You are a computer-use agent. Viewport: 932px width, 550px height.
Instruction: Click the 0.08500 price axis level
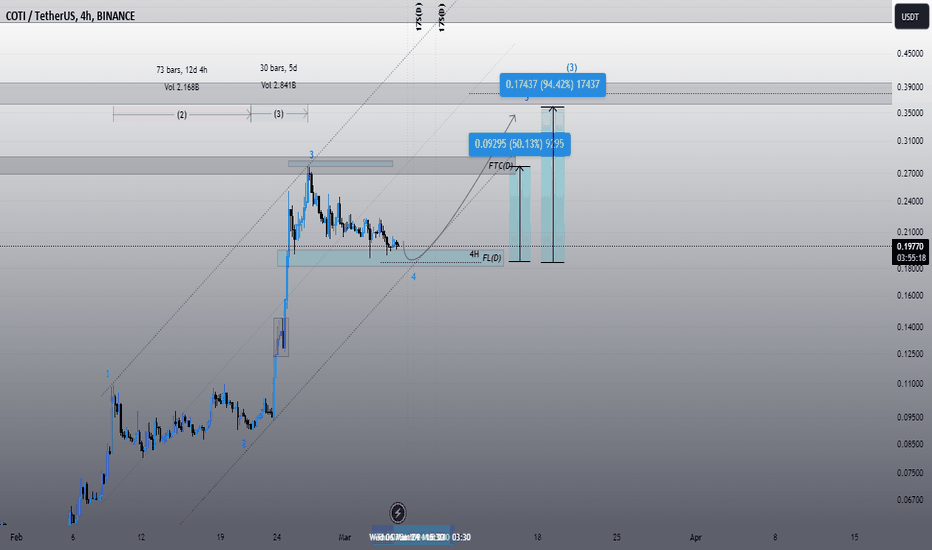click(x=910, y=444)
